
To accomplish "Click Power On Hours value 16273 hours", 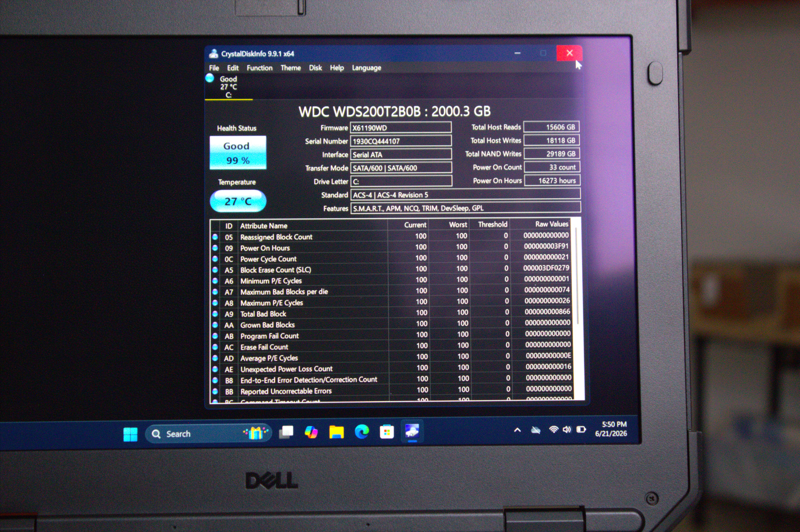I will click(x=552, y=181).
